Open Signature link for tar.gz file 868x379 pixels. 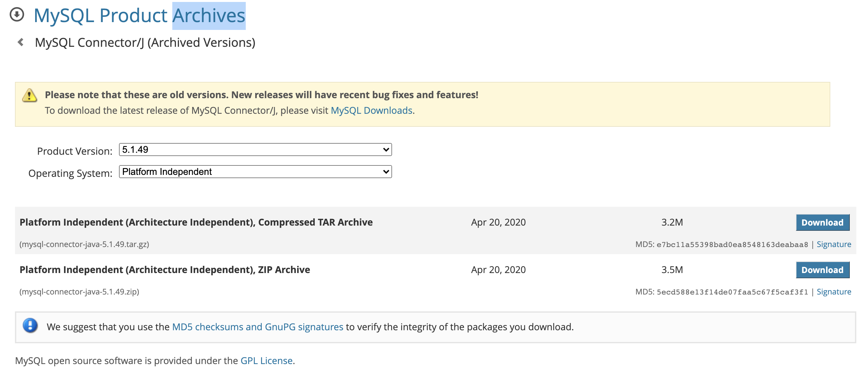coord(834,244)
